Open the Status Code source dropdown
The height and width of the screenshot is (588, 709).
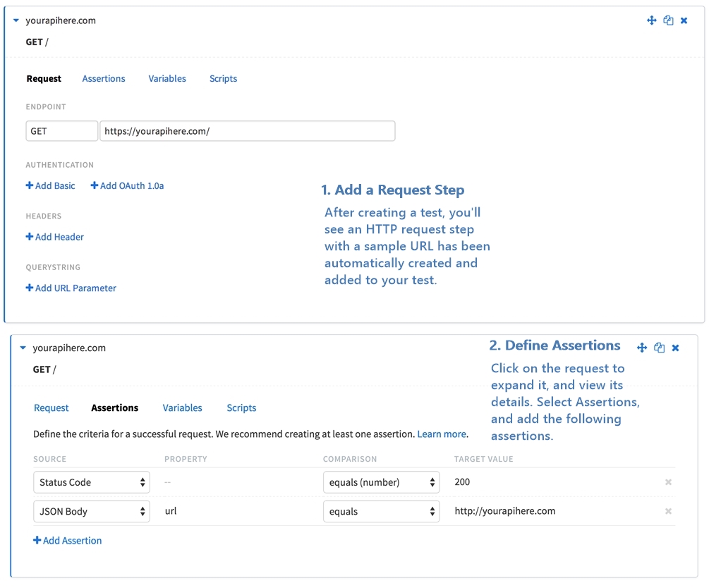click(x=92, y=482)
